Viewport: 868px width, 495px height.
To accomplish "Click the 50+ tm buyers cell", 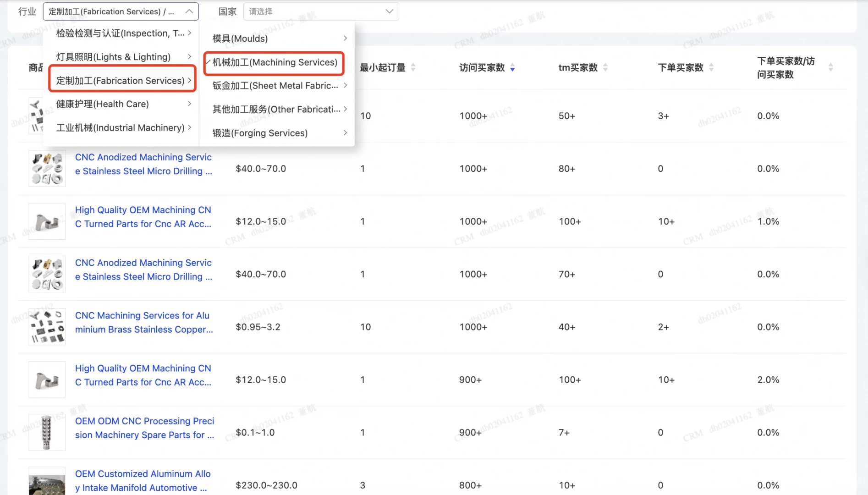I will pyautogui.click(x=567, y=116).
